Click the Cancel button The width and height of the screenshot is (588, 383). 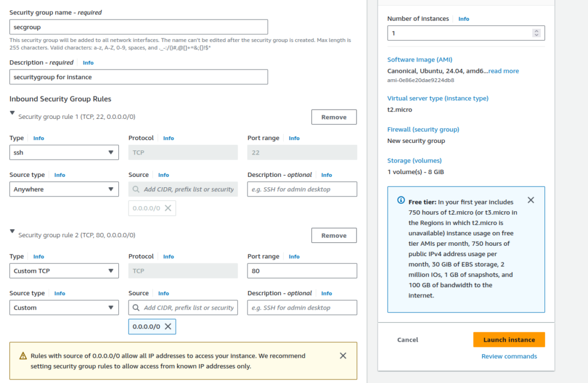coord(408,340)
